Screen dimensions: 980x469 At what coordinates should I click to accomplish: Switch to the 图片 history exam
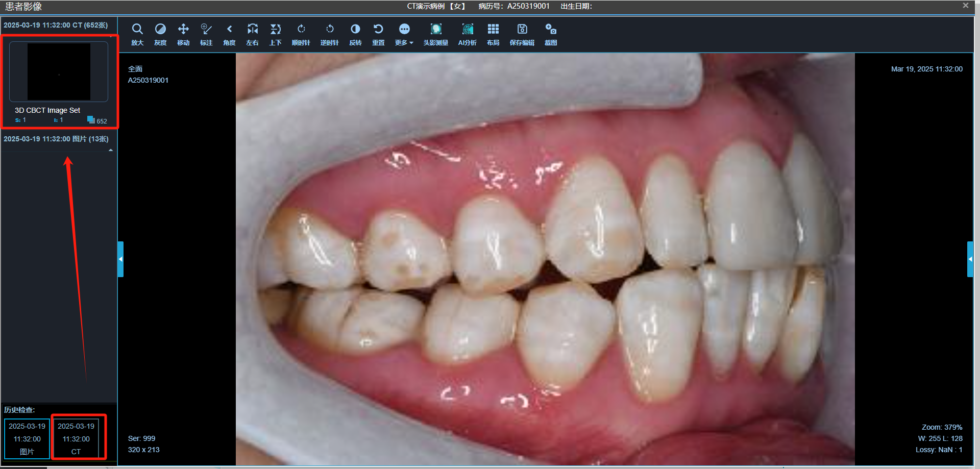(x=27, y=438)
